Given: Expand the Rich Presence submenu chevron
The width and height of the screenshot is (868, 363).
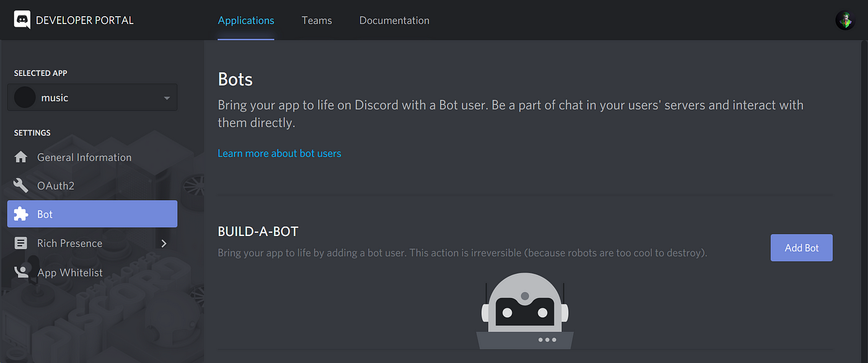Looking at the screenshot, I should pos(164,243).
